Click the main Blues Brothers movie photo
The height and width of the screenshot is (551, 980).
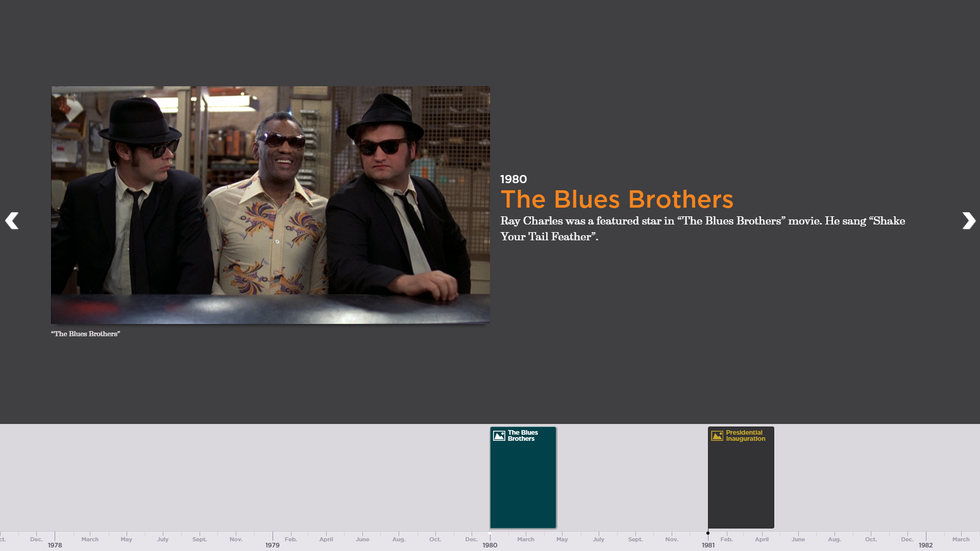pos(270,204)
